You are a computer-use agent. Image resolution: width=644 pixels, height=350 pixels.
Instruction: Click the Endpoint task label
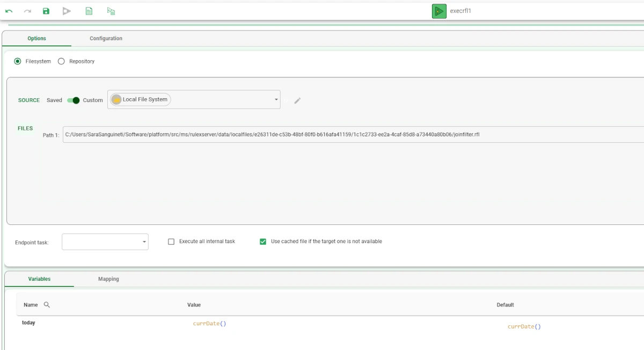[32, 243]
